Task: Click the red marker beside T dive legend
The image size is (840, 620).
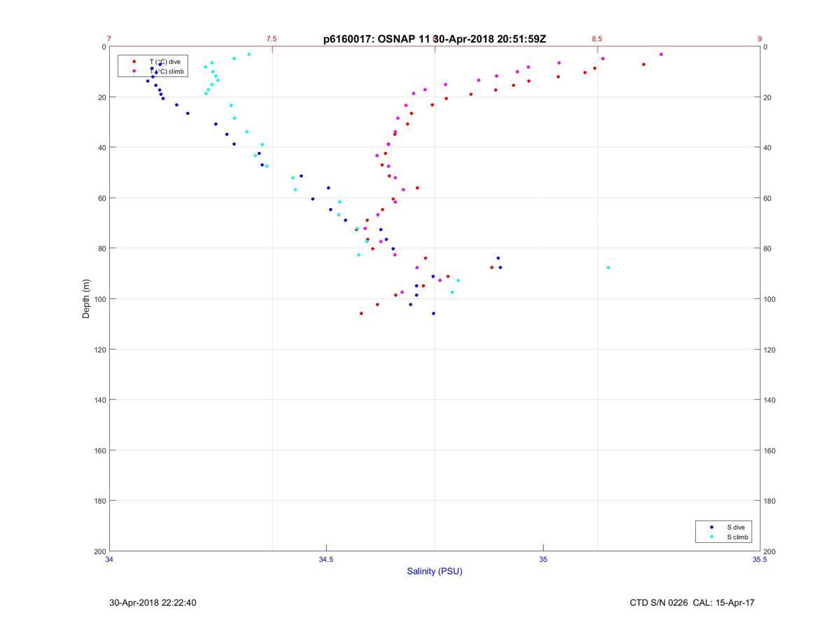Action: click(134, 62)
